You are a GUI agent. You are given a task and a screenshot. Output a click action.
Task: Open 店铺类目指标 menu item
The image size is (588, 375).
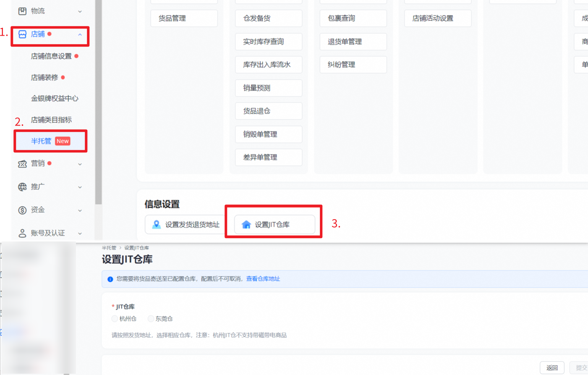51,120
